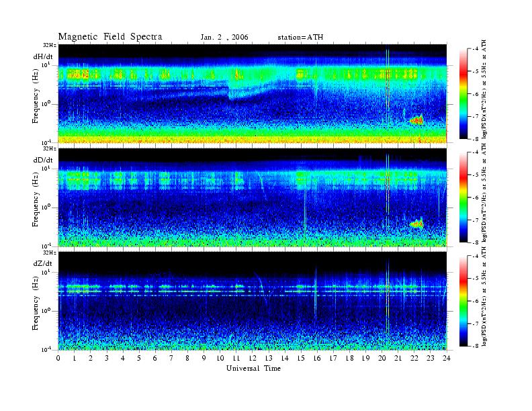This screenshot has height=411, width=532.
Task: Click the '22' tick on the time axis
Action: [414, 358]
